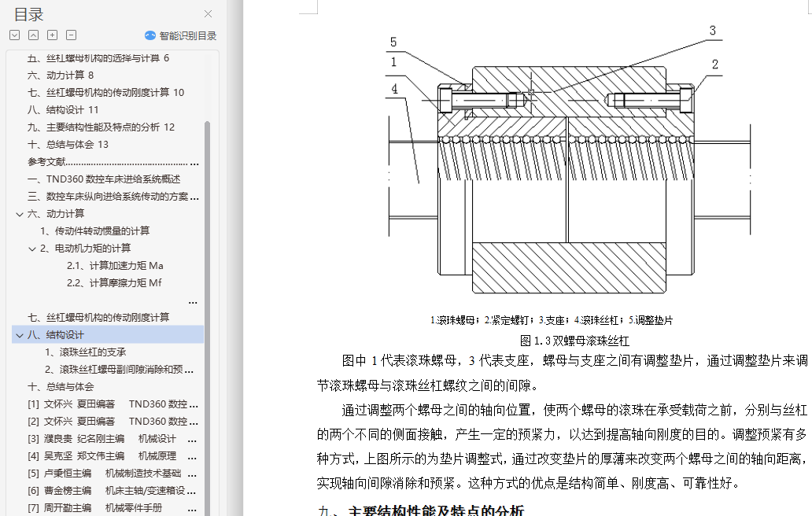Click the outline panel vertical scrollbar
812x516 pixels.
[207, 319]
